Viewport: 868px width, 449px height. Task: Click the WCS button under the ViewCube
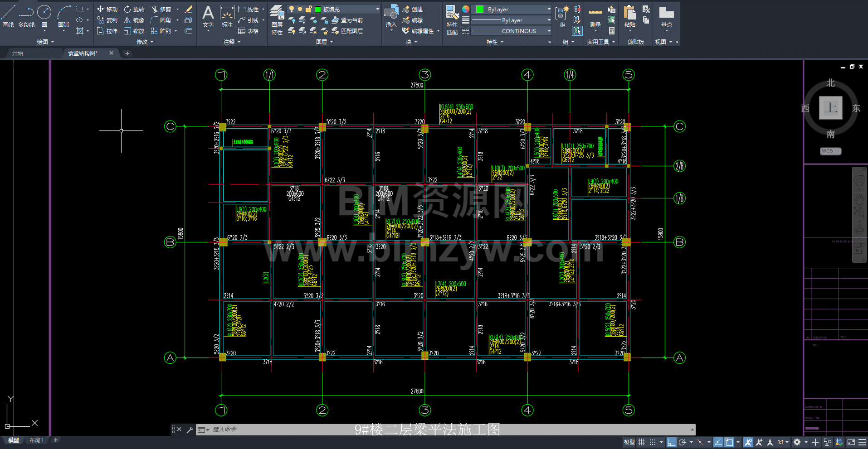tap(830, 151)
